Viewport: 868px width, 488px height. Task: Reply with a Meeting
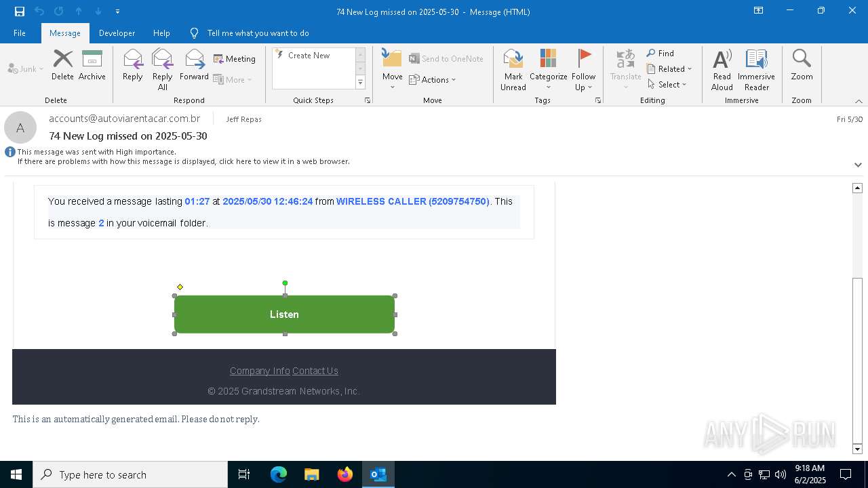[235, 59]
